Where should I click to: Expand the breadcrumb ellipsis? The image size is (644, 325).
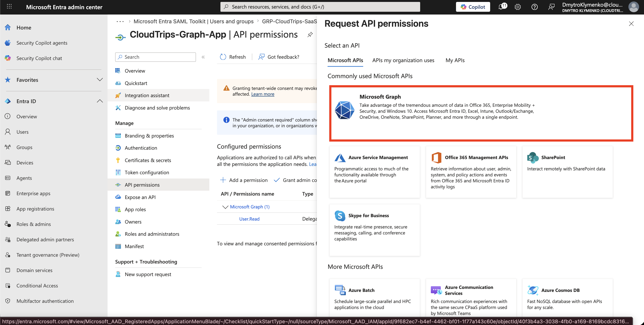120,22
